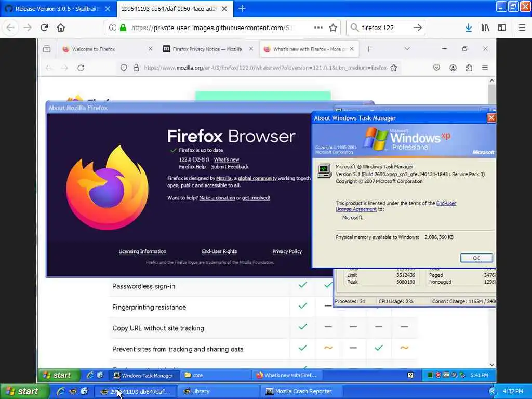Close the 299541193-db647daf image tab
The height and width of the screenshot is (399, 532).
224,9
